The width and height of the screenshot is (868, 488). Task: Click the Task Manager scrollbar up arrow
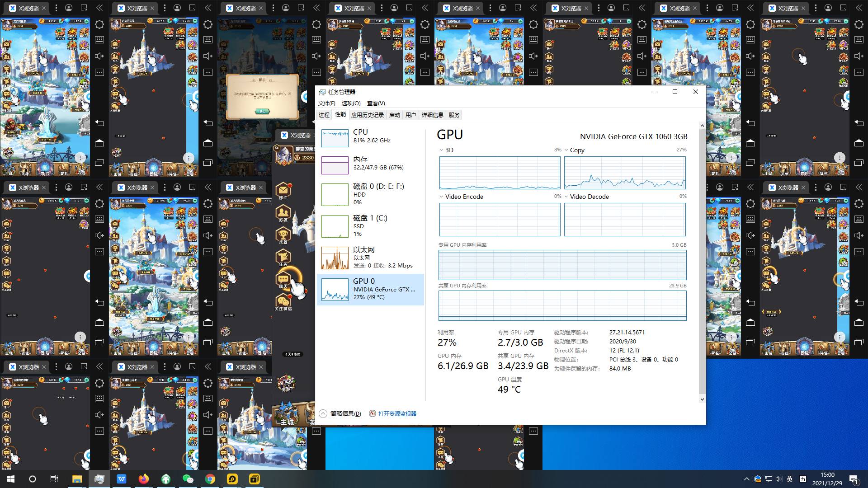(702, 126)
